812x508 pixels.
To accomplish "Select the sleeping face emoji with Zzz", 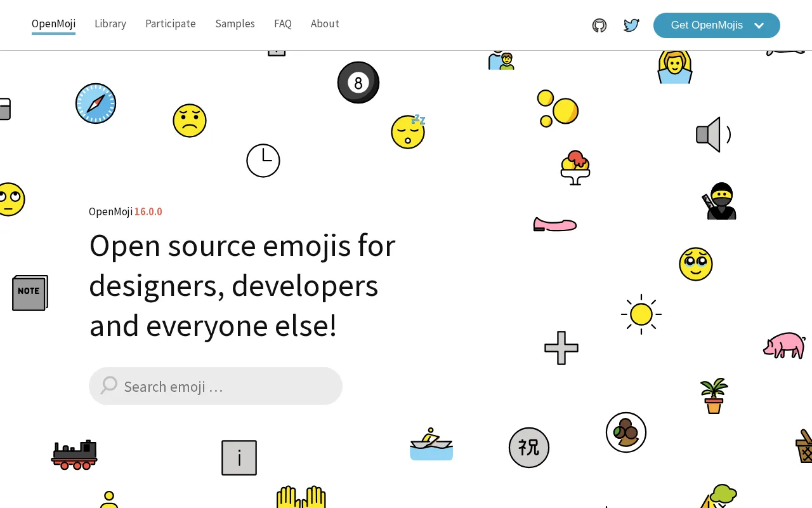I will [x=408, y=131].
